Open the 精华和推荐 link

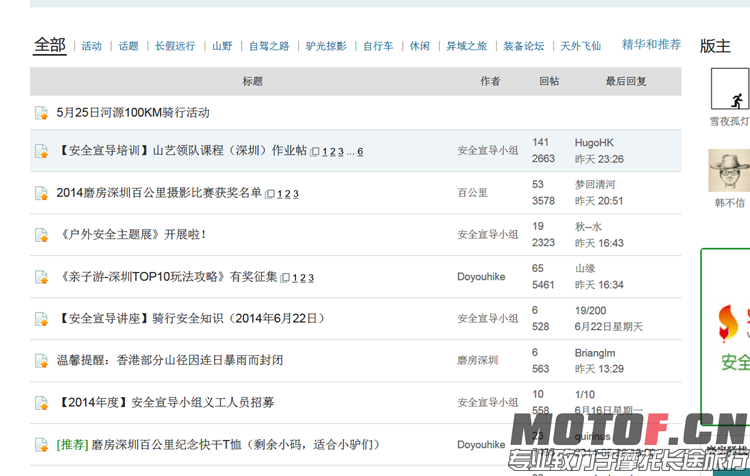tap(651, 45)
